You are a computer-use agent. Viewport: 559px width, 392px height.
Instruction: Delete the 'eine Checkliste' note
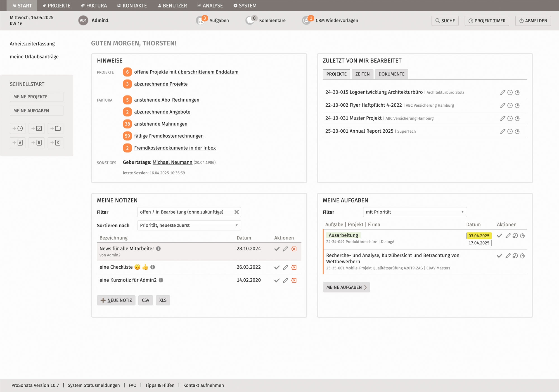pyautogui.click(x=294, y=267)
